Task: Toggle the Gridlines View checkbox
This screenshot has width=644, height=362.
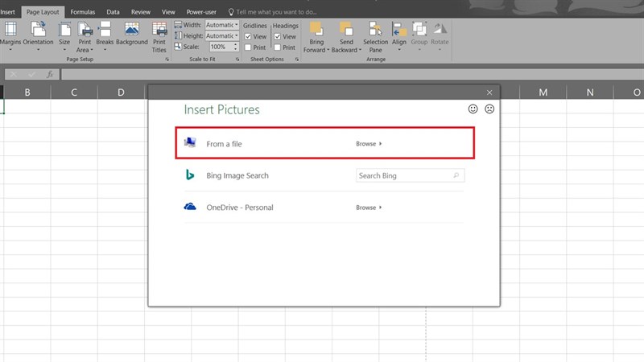Action: [x=248, y=36]
